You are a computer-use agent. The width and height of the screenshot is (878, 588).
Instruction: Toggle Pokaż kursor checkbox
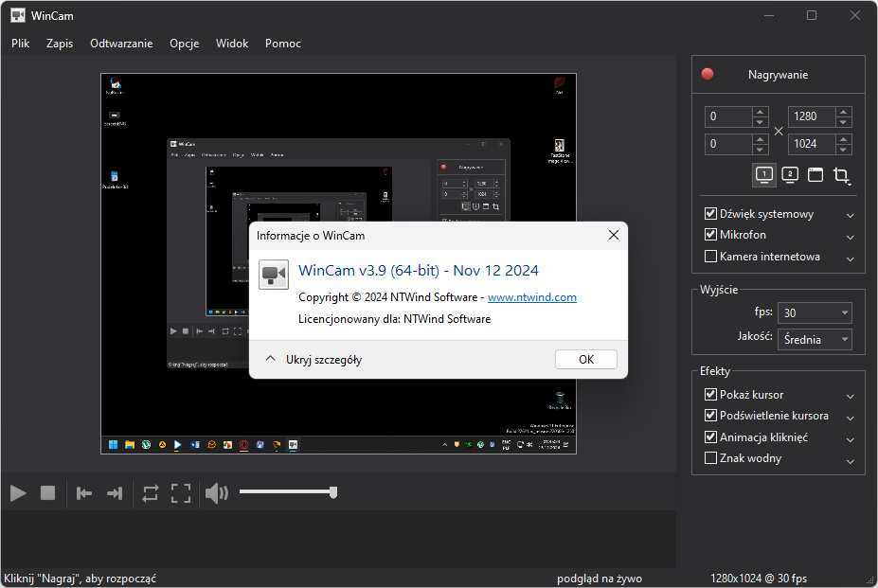pyautogui.click(x=710, y=394)
